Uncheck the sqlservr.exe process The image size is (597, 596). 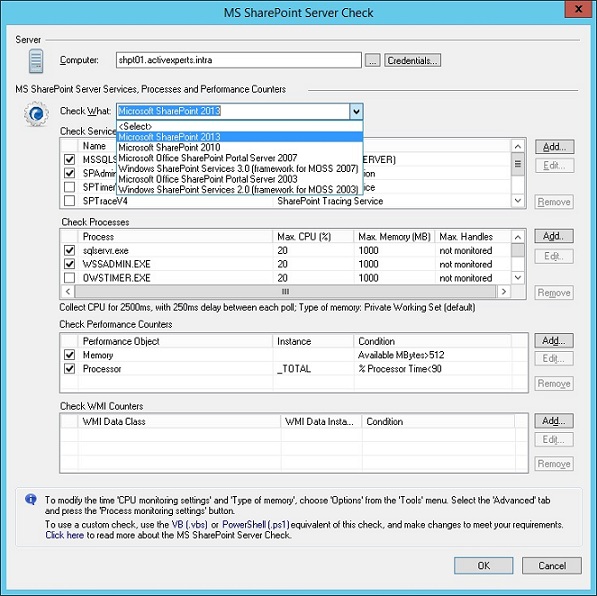[69, 250]
